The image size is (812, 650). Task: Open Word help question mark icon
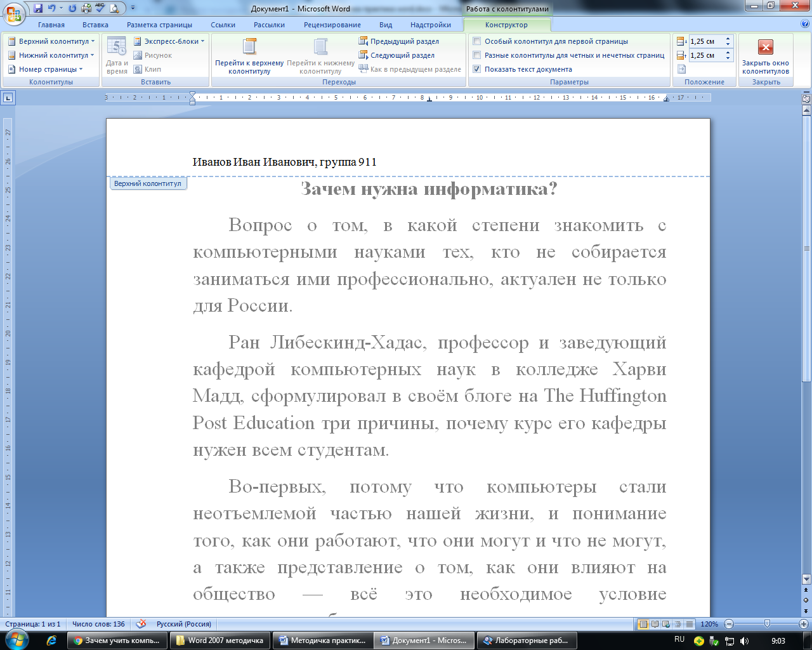(805, 24)
